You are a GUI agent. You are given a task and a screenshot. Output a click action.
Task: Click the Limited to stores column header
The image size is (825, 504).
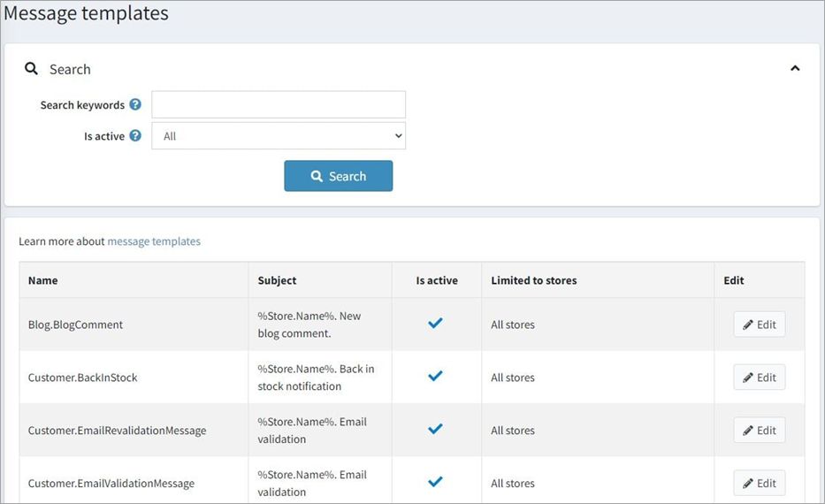[533, 280]
